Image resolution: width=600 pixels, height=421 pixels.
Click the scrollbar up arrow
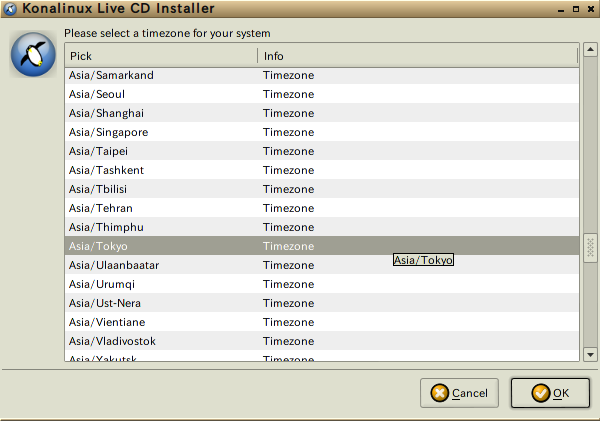click(590, 49)
